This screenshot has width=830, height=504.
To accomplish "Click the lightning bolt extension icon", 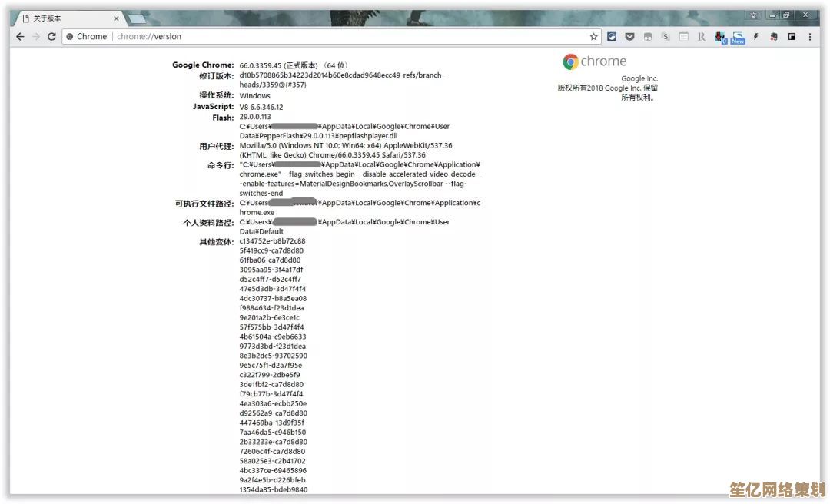I will 756,37.
